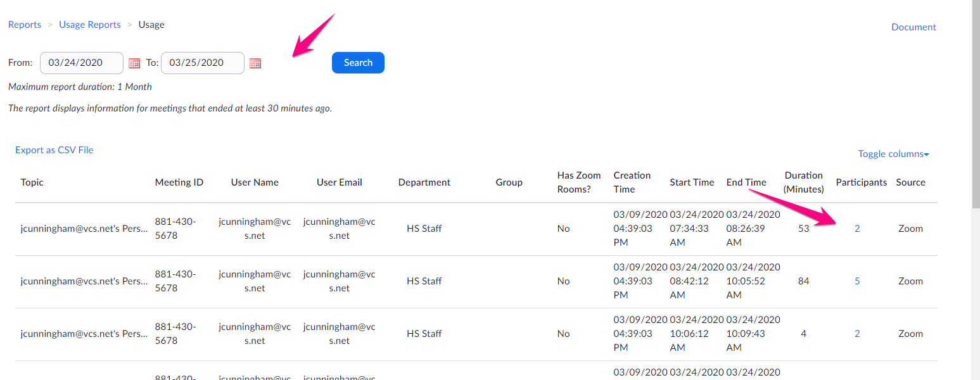Image resolution: width=980 pixels, height=380 pixels.
Task: Export the usage report as CSV file
Action: [54, 150]
